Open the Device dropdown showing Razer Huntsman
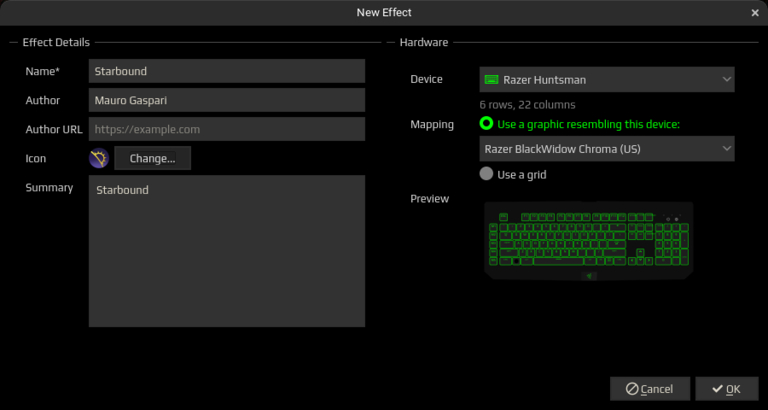 pos(607,79)
